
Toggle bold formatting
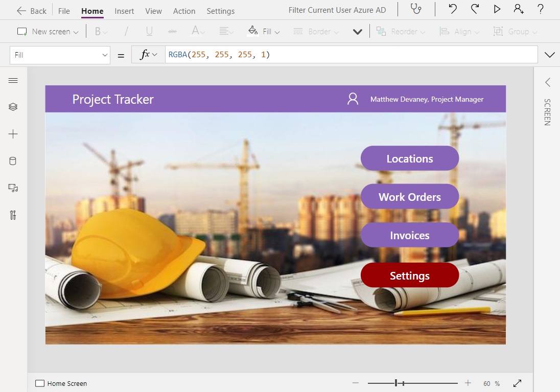(98, 31)
